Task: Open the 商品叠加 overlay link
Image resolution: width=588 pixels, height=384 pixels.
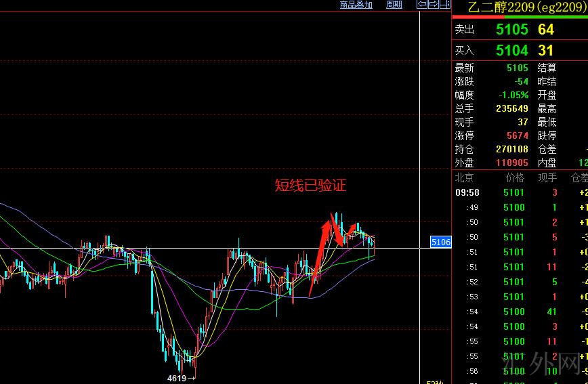Action: coord(356,5)
